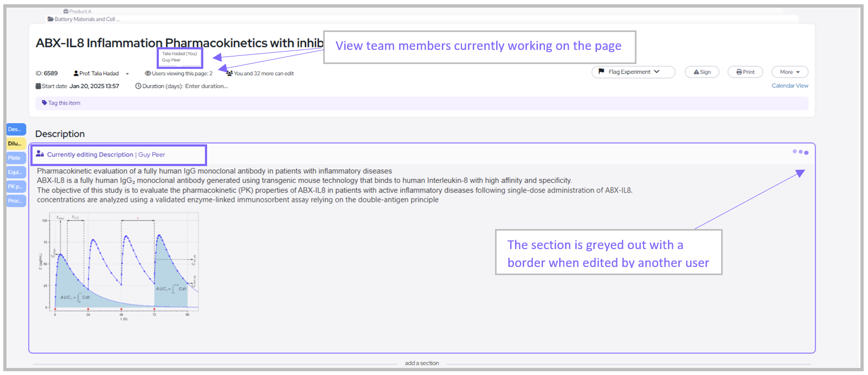Viewport: 868px width, 375px height.
Task: Click the calendar icon beside Start date
Action: pyautogui.click(x=38, y=86)
